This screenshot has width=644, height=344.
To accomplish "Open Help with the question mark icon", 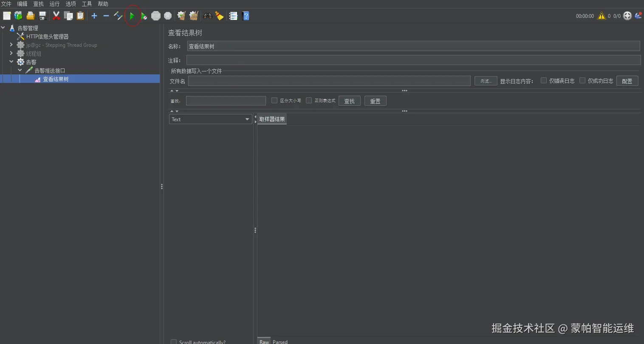I will 246,16.
